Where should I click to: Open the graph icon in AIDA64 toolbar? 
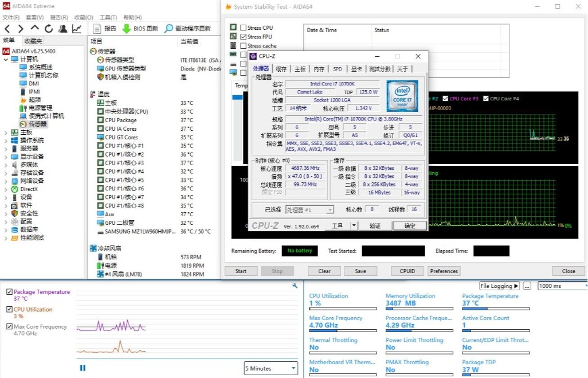[76, 29]
